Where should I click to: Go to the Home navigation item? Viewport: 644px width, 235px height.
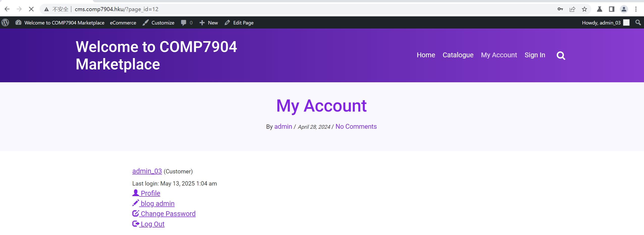pyautogui.click(x=426, y=55)
